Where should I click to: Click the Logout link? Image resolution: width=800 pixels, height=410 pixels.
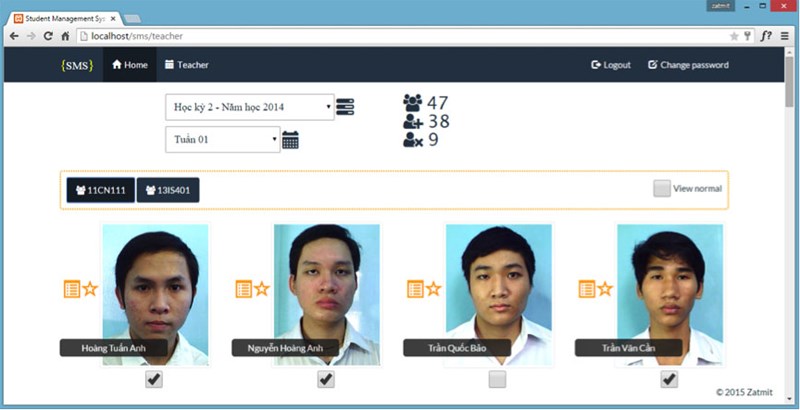(611, 65)
